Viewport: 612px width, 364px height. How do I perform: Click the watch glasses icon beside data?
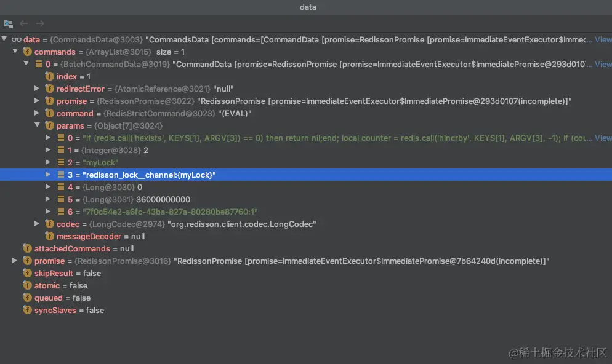(x=17, y=39)
